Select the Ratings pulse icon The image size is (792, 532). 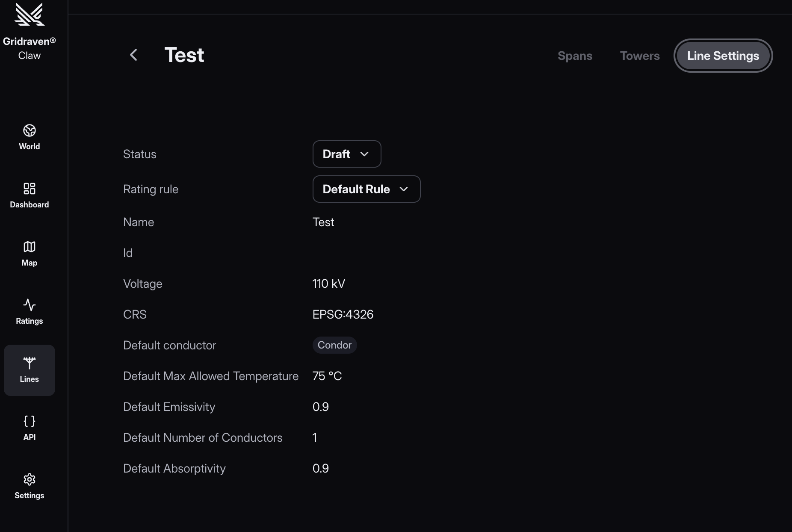30,305
